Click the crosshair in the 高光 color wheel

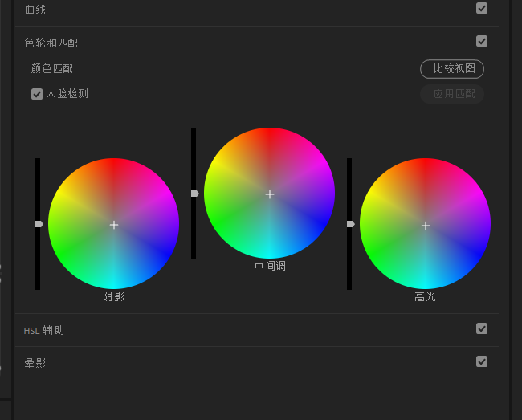point(426,226)
